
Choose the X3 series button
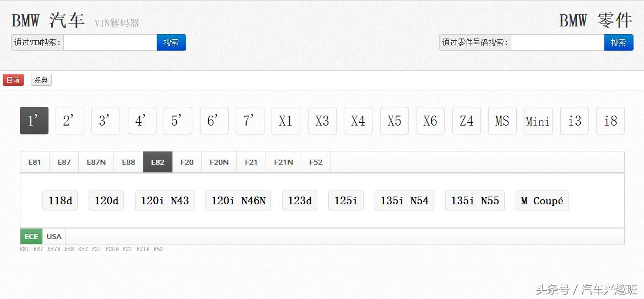tap(322, 121)
